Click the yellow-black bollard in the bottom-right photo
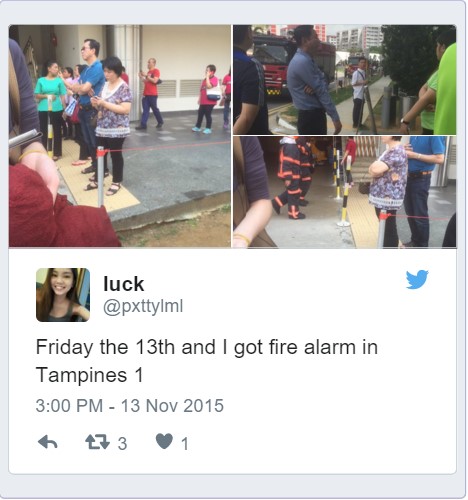 coord(345,191)
